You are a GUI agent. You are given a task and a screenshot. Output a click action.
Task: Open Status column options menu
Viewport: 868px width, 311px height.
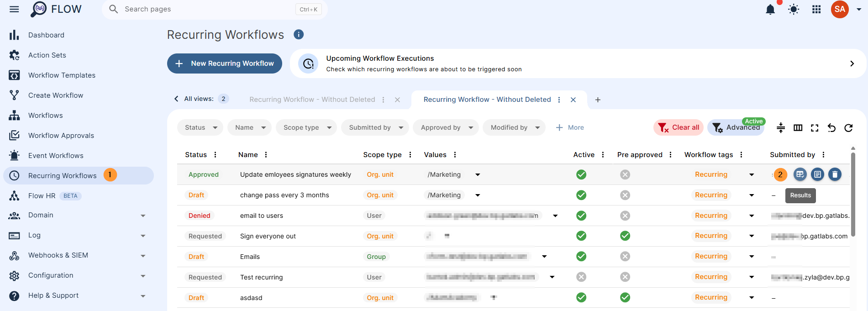click(215, 155)
